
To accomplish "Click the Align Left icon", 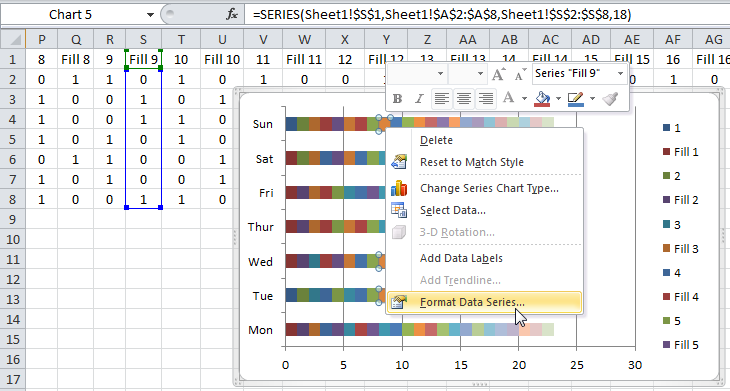I will pyautogui.click(x=442, y=98).
